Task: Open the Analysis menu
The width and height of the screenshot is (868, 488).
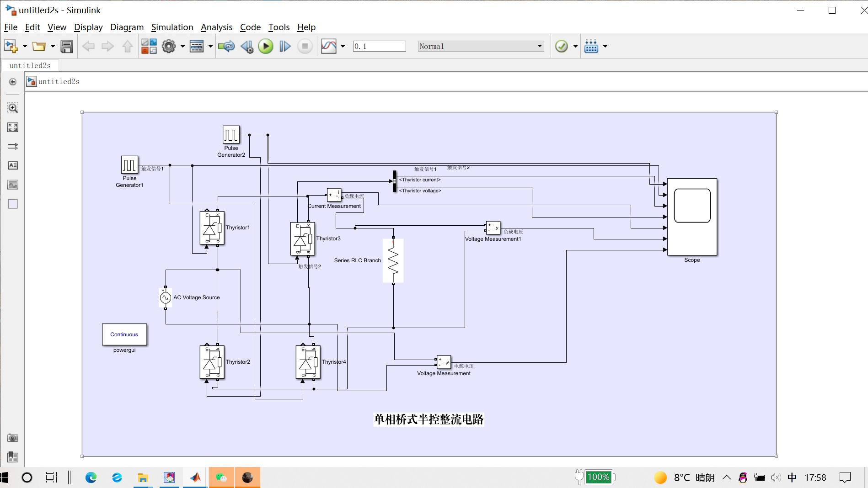Action: (x=216, y=27)
